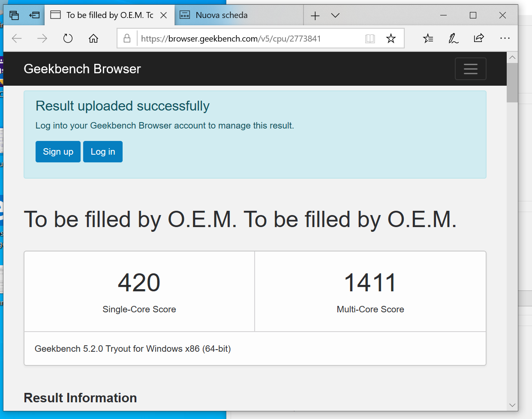Click the Single-Core Score label
The width and height of the screenshot is (532, 419).
[139, 309]
